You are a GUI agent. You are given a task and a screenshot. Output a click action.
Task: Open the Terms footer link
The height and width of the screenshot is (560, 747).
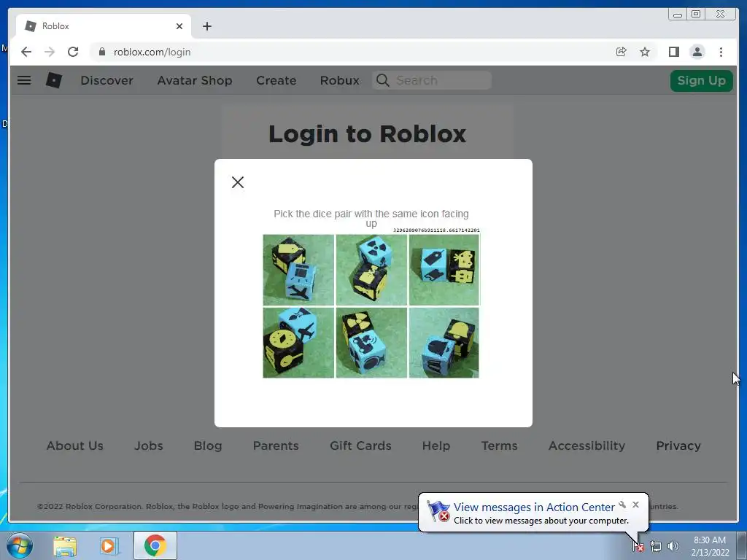499,446
